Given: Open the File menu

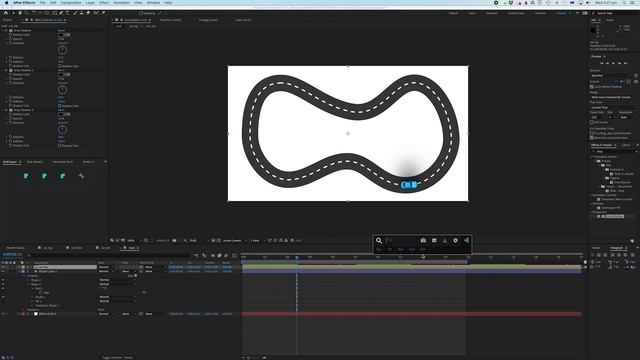Looking at the screenshot, I should click(42, 2).
